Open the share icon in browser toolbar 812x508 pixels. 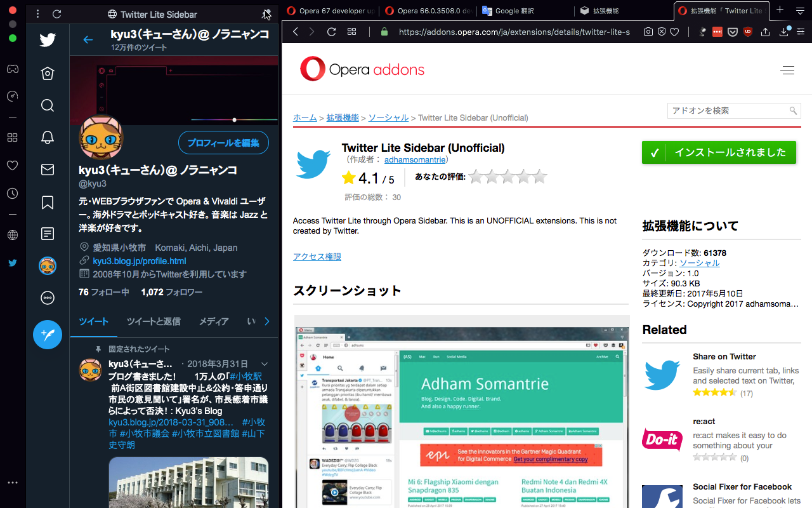tap(766, 31)
